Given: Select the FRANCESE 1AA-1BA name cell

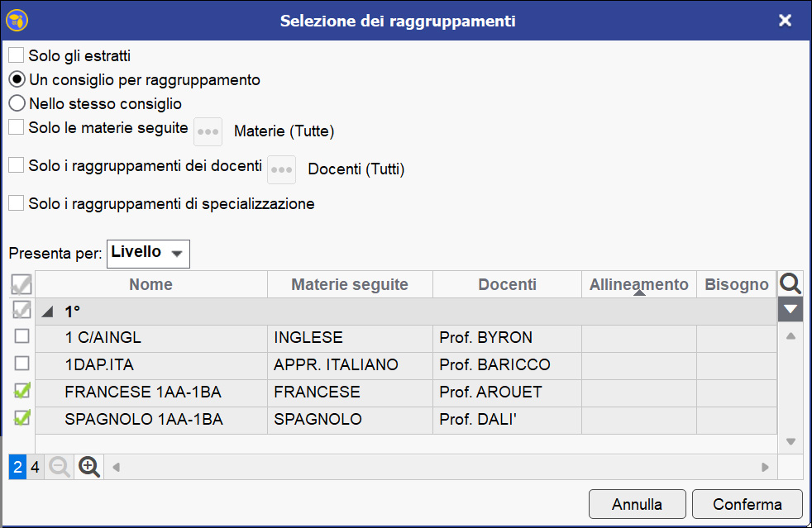Looking at the screenshot, I should 151,392.
